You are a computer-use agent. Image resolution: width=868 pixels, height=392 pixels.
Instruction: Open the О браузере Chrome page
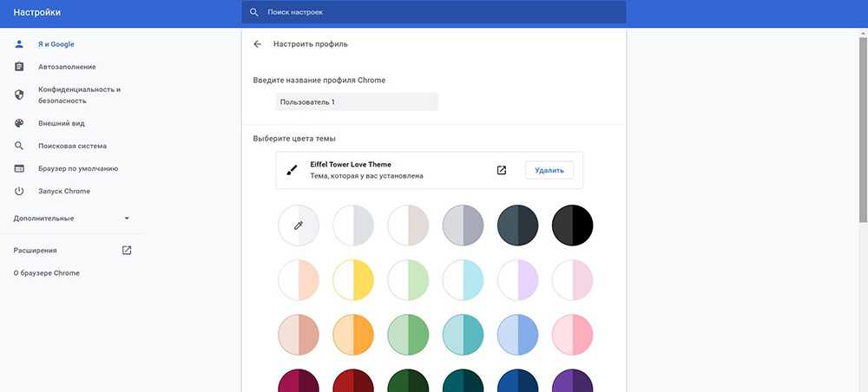coord(46,273)
